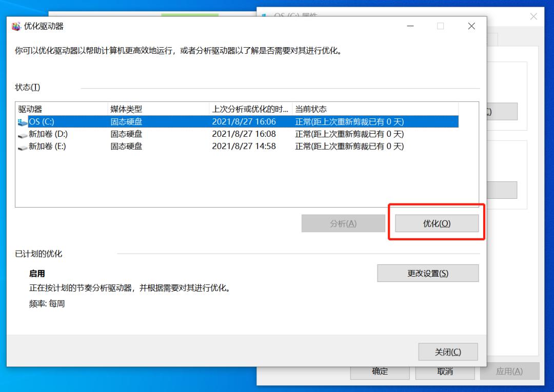Open scheduled optimization settings via 更改设置(S)
Image resolution: width=554 pixels, height=392 pixels.
pos(427,273)
